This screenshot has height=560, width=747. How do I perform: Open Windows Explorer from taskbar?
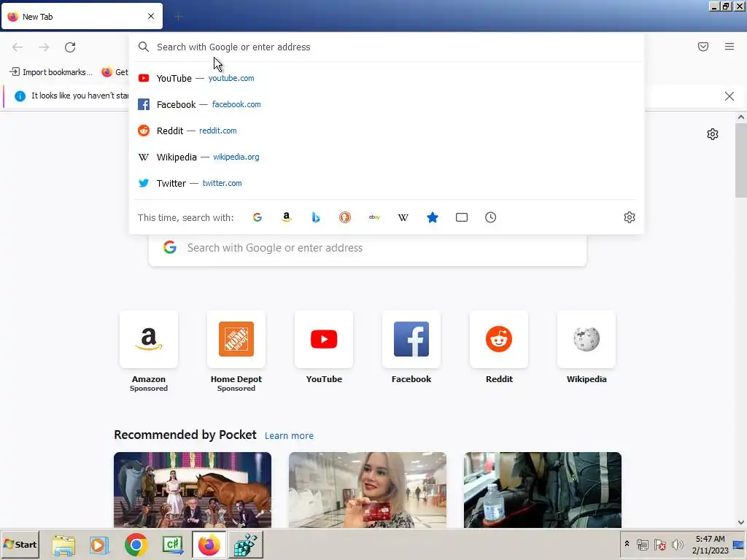(x=63, y=545)
